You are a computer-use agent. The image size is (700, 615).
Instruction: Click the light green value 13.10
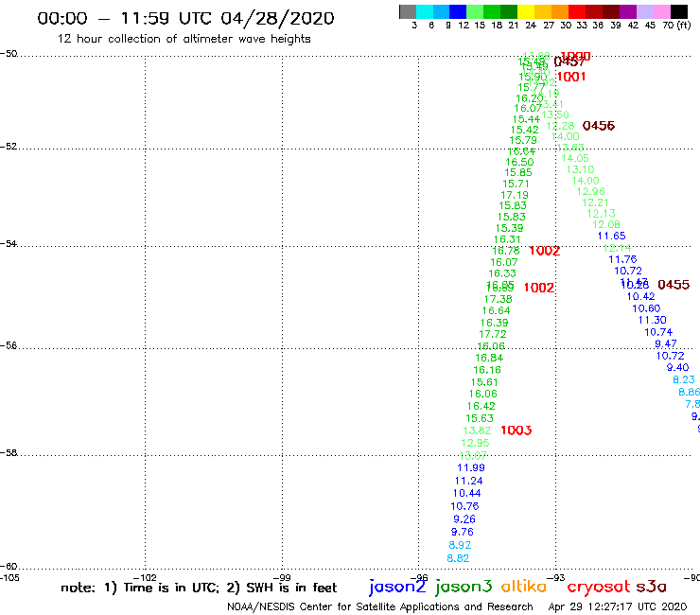click(x=581, y=169)
